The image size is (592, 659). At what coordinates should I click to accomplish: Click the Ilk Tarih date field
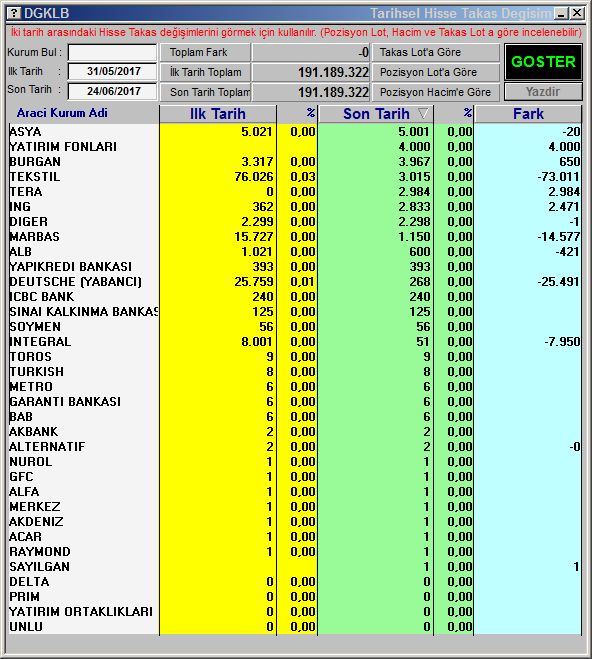(112, 71)
